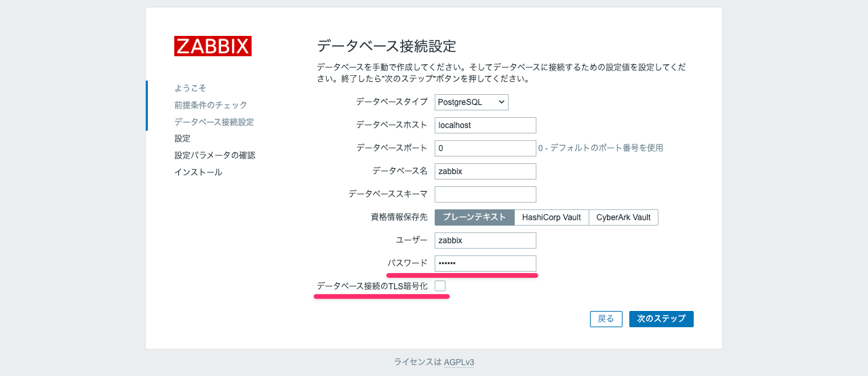Click the パスワード label
Viewport: 868px width, 376px height.
[x=408, y=263]
